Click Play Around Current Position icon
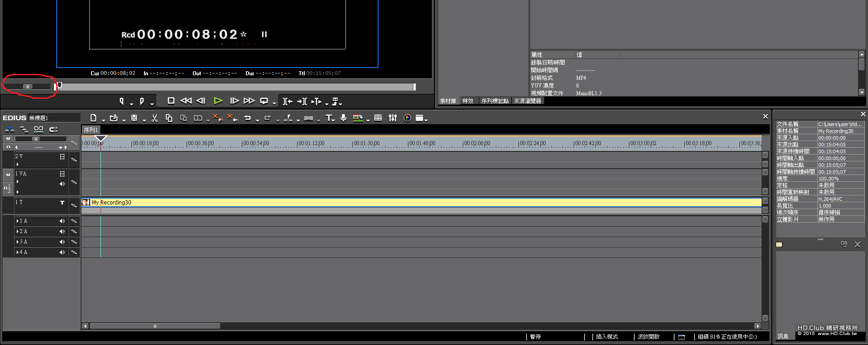 pyautogui.click(x=316, y=101)
